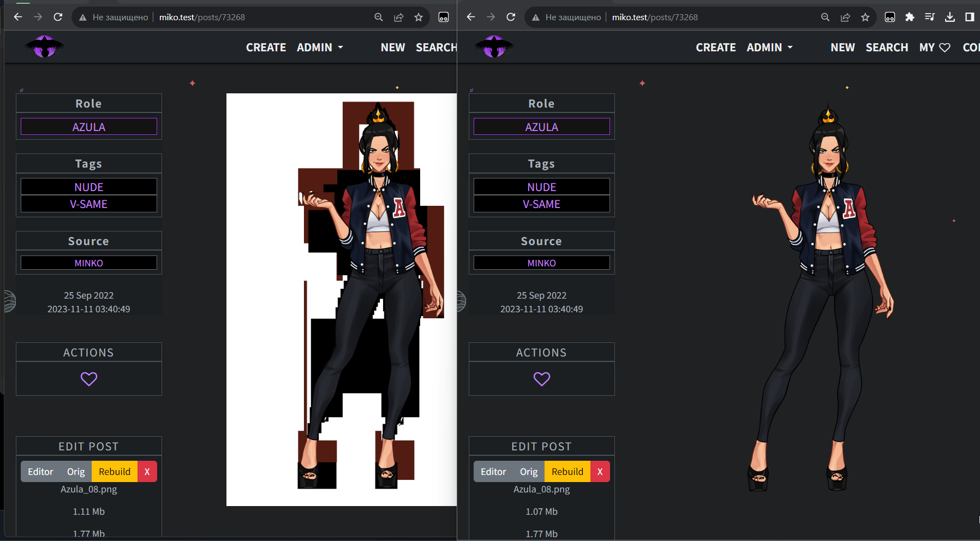Click the Orig button in right window
980x541 pixels.
[x=529, y=472]
